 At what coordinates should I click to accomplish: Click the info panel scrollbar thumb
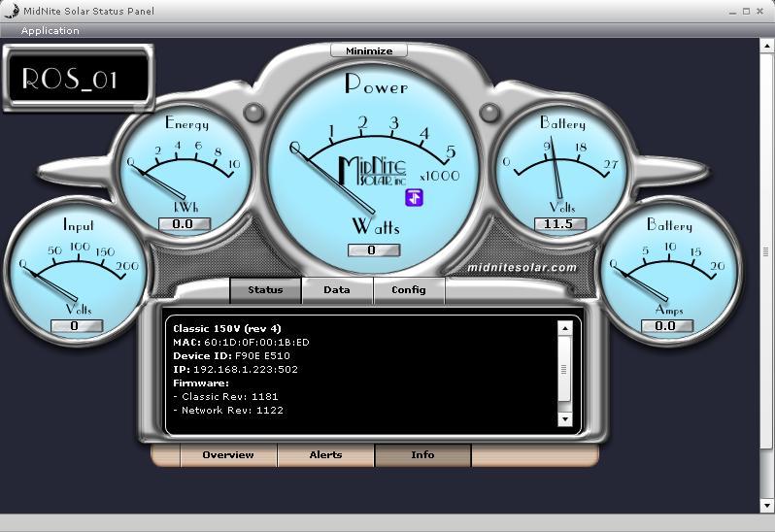564,369
